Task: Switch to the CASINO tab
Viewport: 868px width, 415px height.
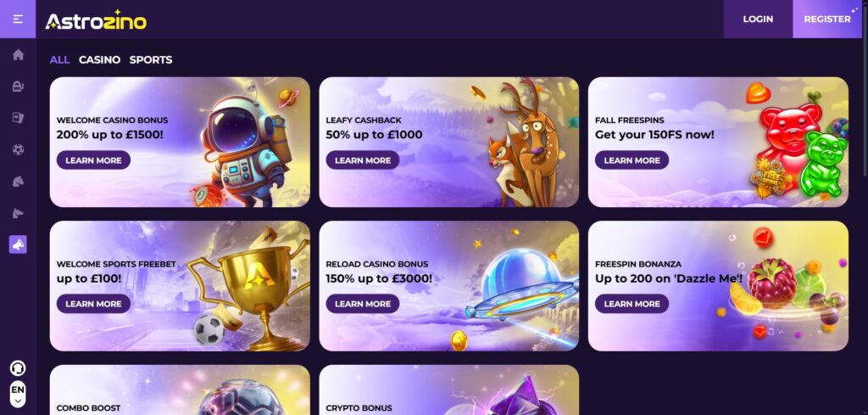Action: pos(100,60)
